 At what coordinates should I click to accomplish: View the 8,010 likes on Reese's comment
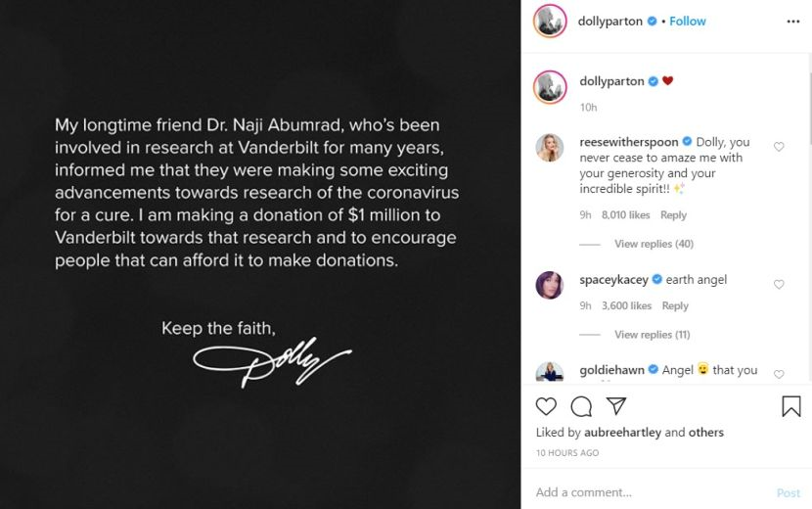click(x=625, y=215)
